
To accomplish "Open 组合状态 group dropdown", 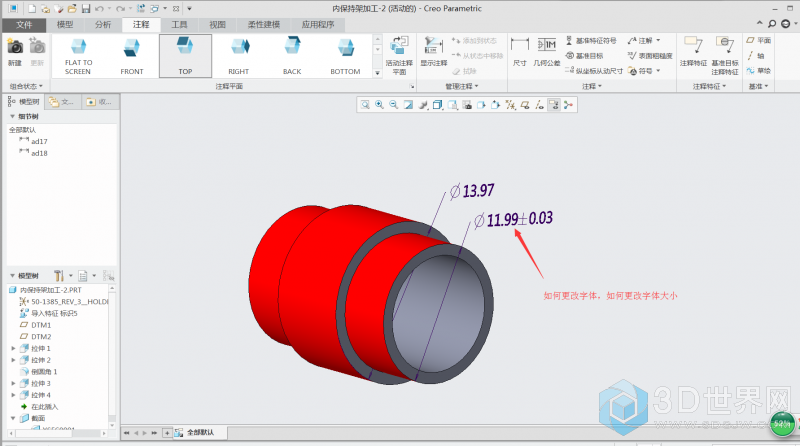I will pos(27,86).
